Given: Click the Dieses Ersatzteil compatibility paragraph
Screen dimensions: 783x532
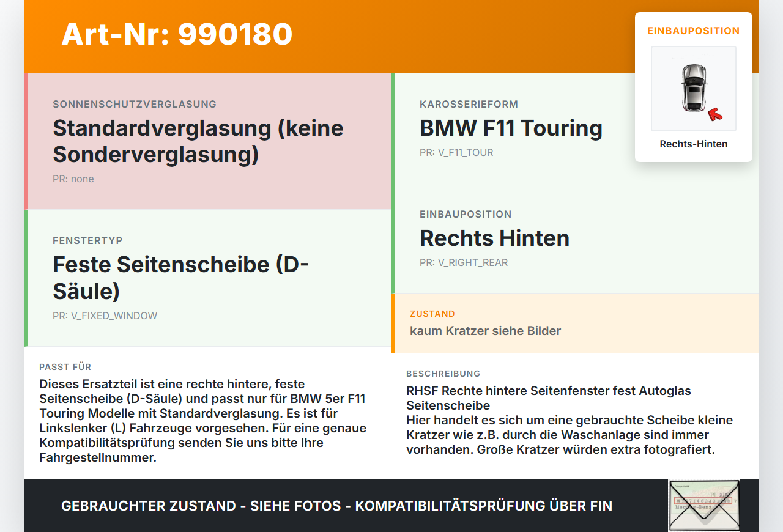Looking at the screenshot, I should 202,421.
